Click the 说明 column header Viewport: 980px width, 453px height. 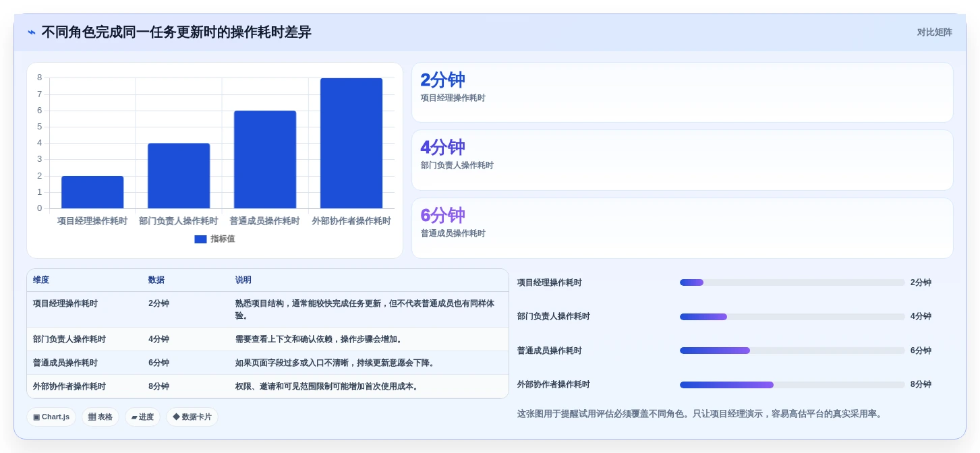[243, 280]
